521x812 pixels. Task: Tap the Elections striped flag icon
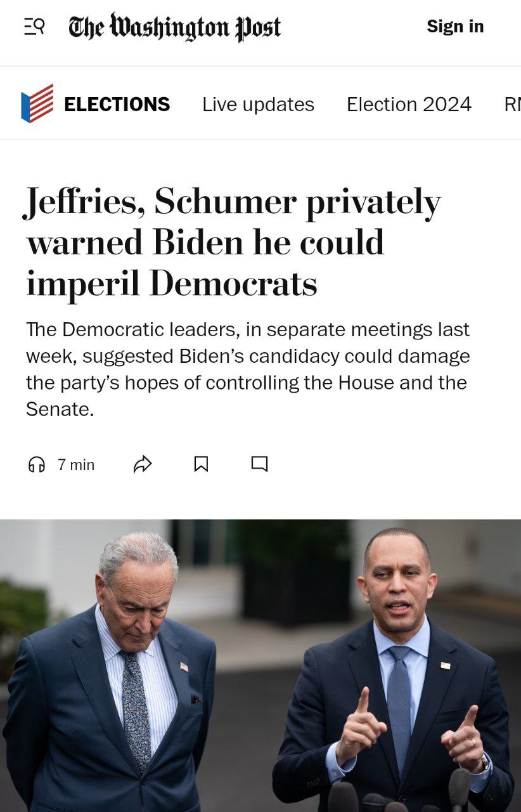[37, 103]
